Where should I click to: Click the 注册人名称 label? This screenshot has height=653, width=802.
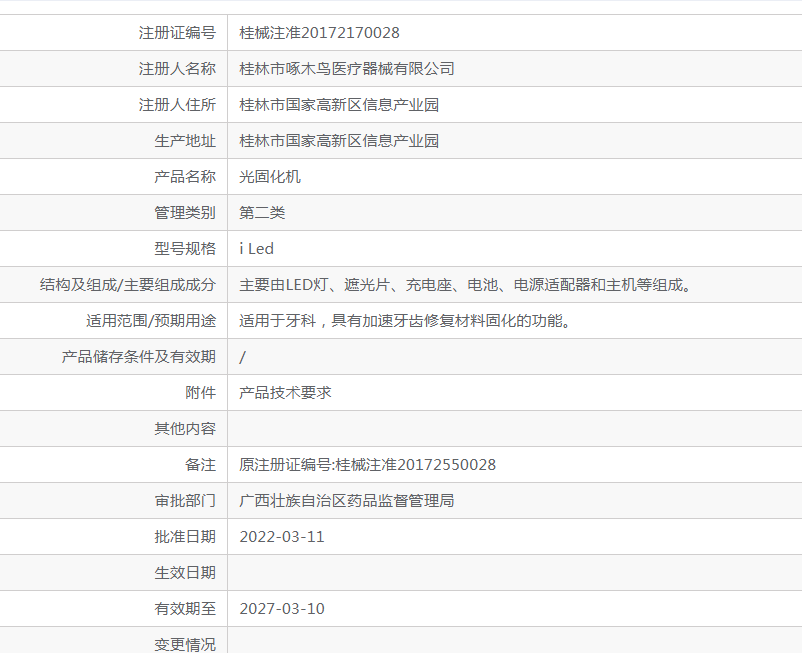pos(177,69)
